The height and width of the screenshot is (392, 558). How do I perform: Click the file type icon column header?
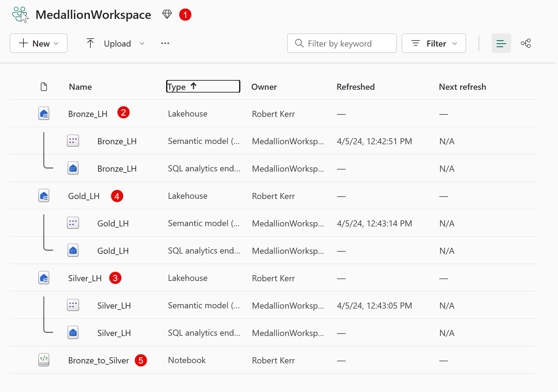(44, 87)
